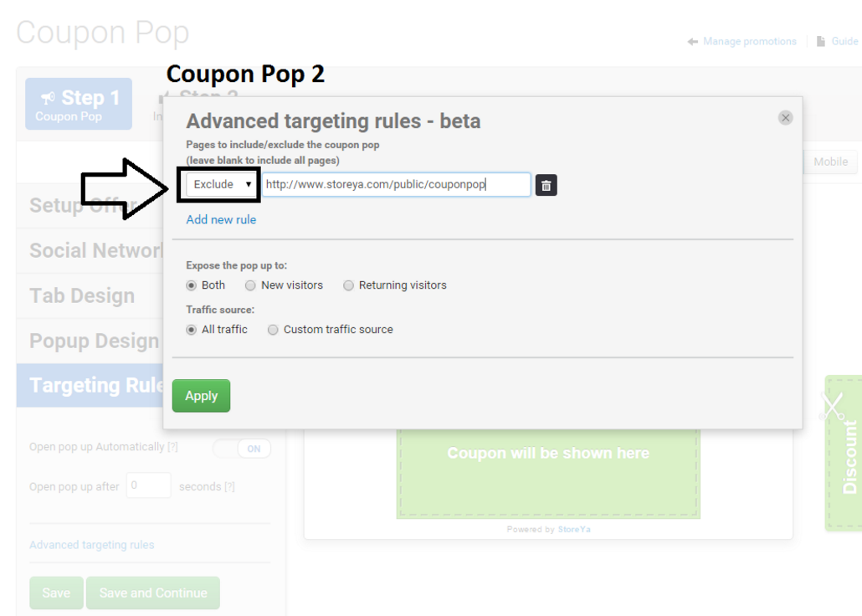Close the Advanced targeting rules dialog
The width and height of the screenshot is (862, 616).
point(785,118)
